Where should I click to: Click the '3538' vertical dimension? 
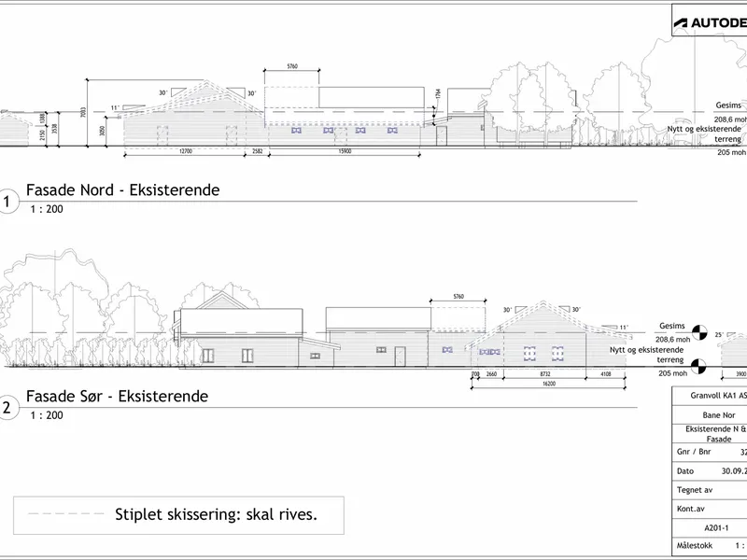pos(54,128)
